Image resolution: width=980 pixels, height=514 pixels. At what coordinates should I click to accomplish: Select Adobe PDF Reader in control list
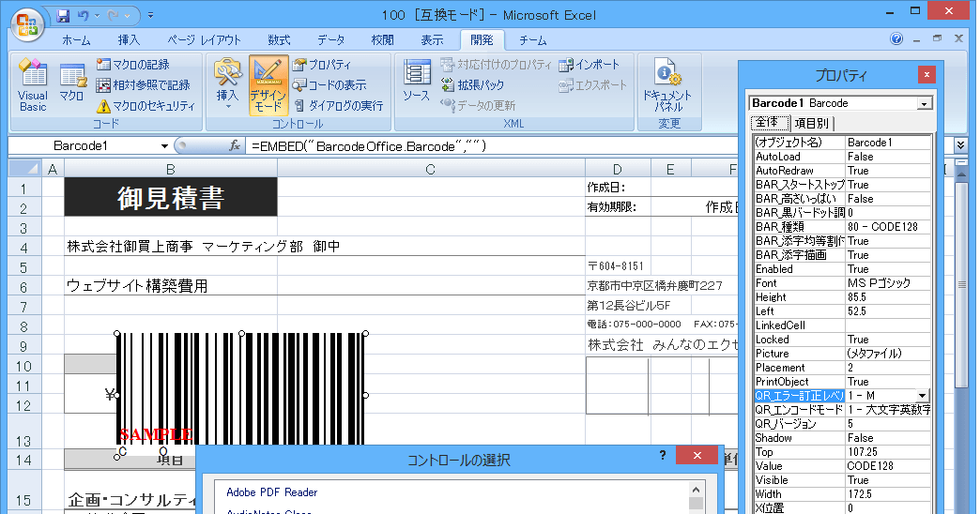click(272, 492)
